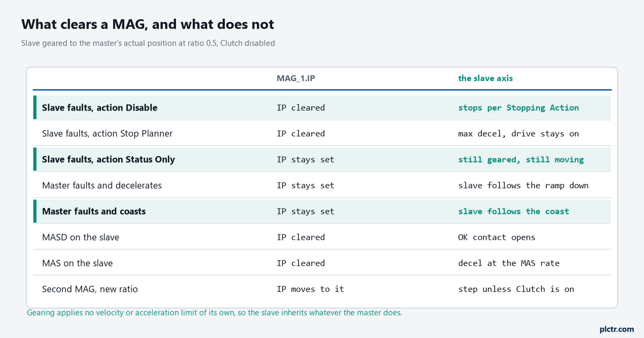Select row 'Master faults and coasts'

322,211
